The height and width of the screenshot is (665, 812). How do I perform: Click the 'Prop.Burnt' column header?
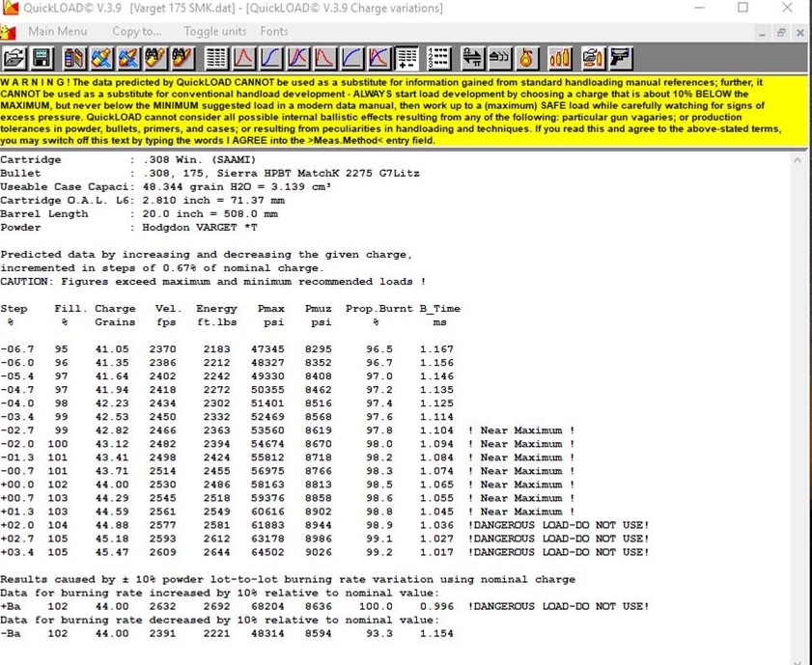(x=379, y=309)
